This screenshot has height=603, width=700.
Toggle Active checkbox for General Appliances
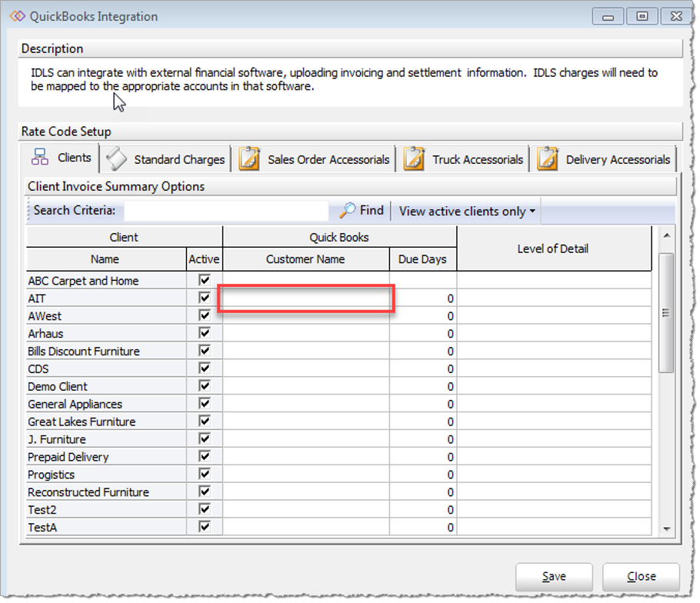point(205,404)
